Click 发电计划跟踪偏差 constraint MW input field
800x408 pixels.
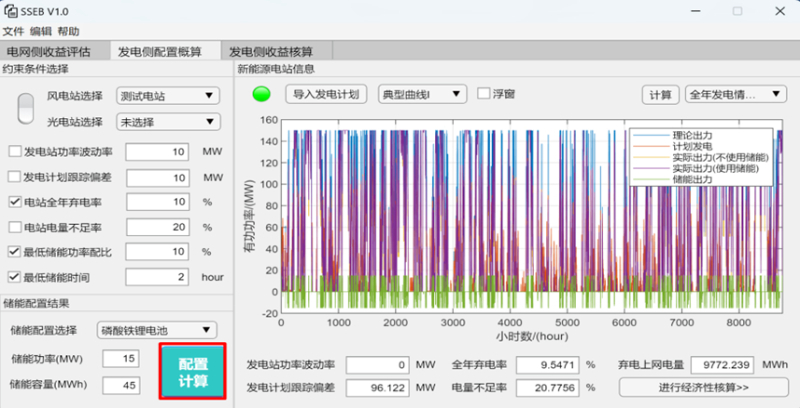tap(158, 177)
